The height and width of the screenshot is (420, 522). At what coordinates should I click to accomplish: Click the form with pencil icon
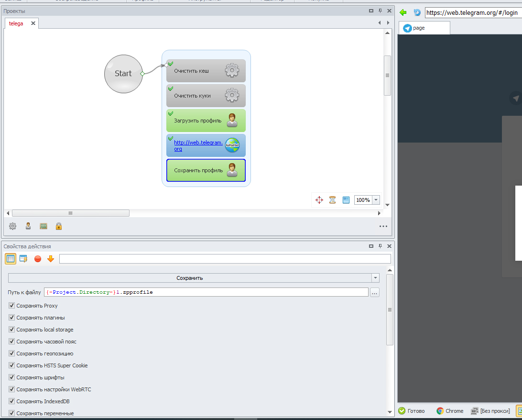(x=23, y=258)
